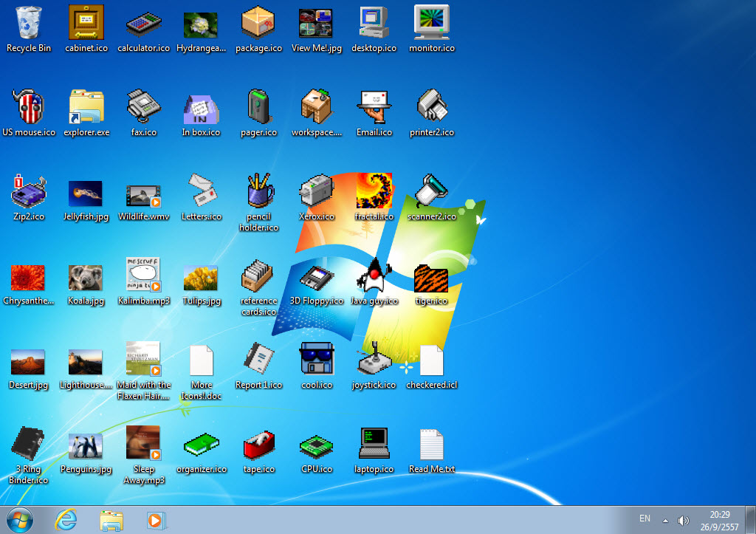The image size is (756, 534).
Task: Select the US mouse.ico icon
Action: [x=29, y=108]
